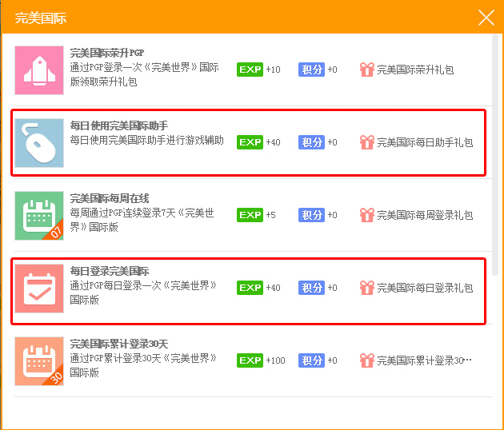Screen dimensions: 504x430
Task: Click the vertical scrollbar thumb of the list
Action: (495, 155)
